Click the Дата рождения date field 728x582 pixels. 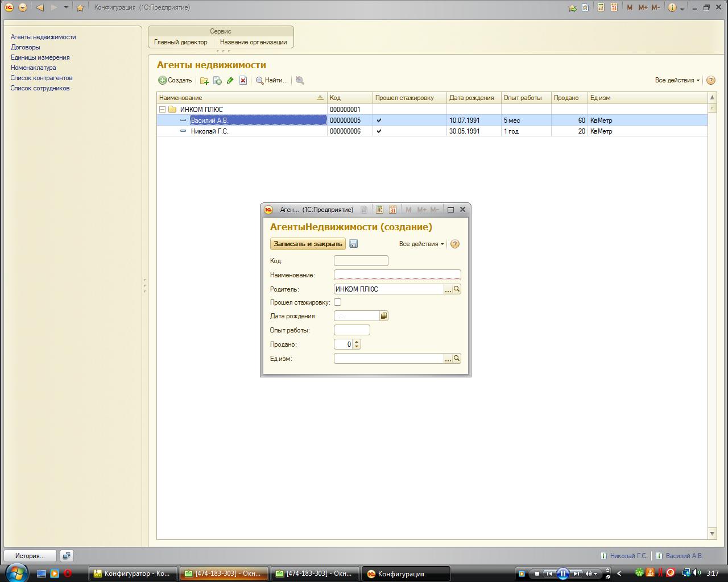tap(357, 316)
